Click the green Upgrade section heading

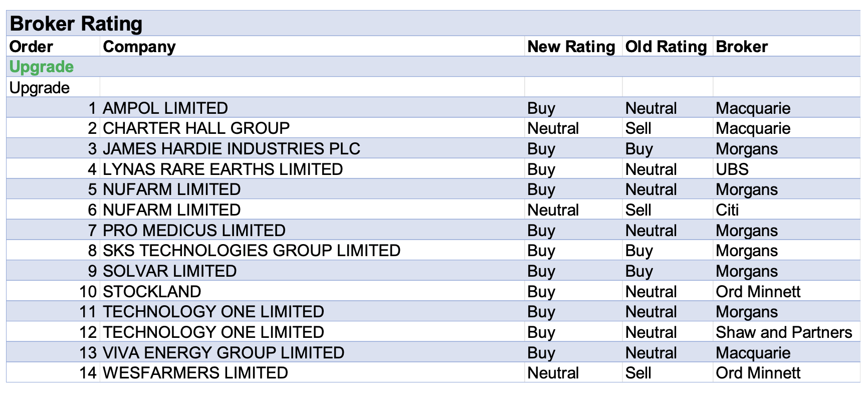point(42,67)
